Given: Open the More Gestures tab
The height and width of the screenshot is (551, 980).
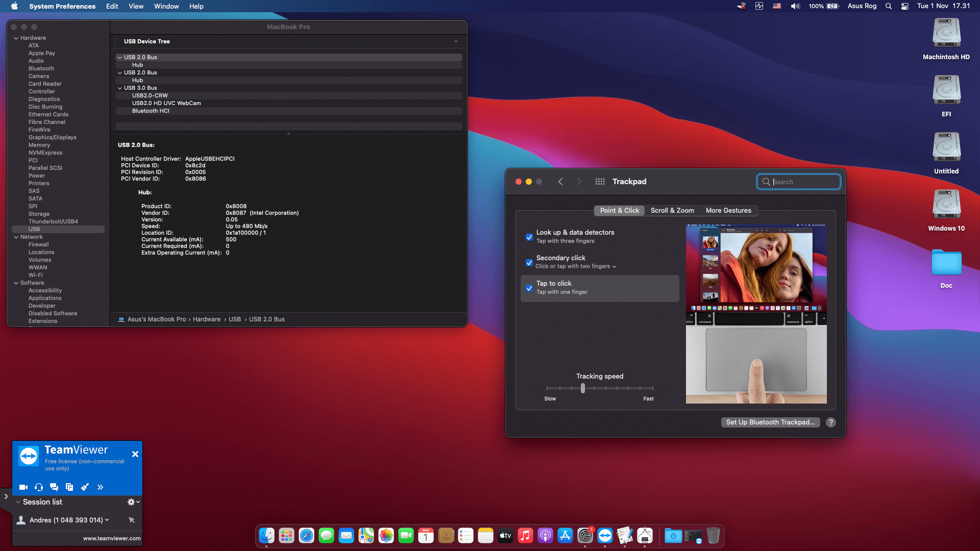Looking at the screenshot, I should pyautogui.click(x=728, y=211).
